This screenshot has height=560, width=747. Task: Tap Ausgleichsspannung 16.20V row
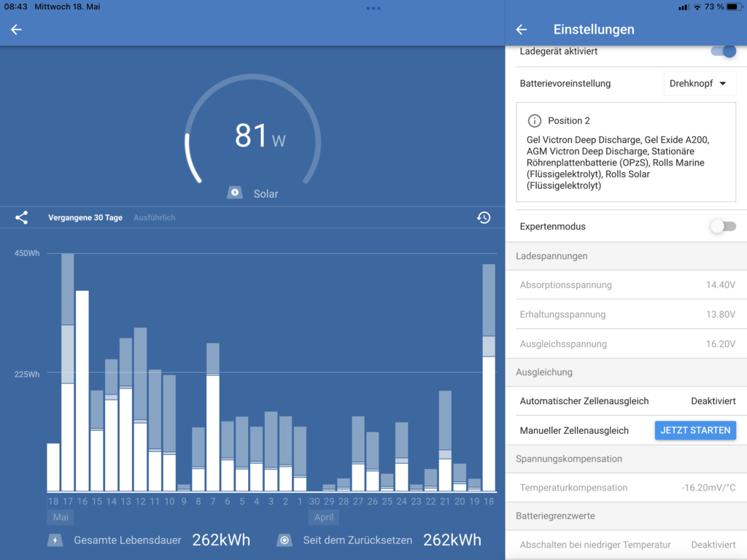click(x=626, y=344)
